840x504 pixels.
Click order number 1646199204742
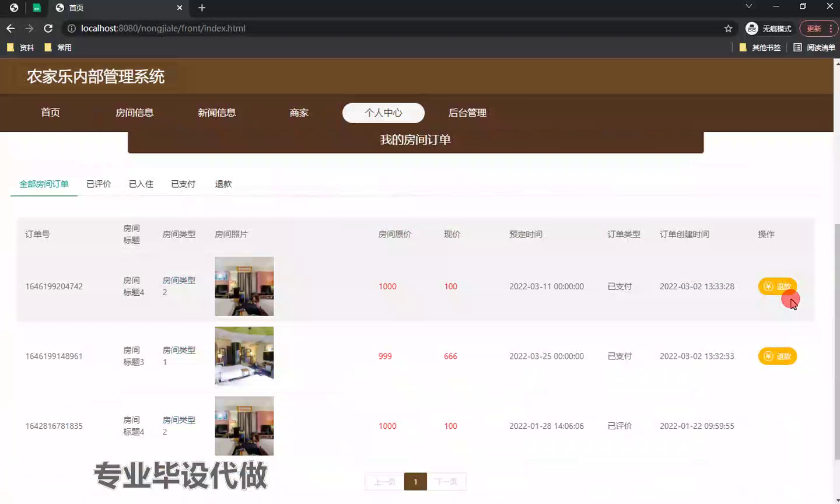click(x=54, y=286)
